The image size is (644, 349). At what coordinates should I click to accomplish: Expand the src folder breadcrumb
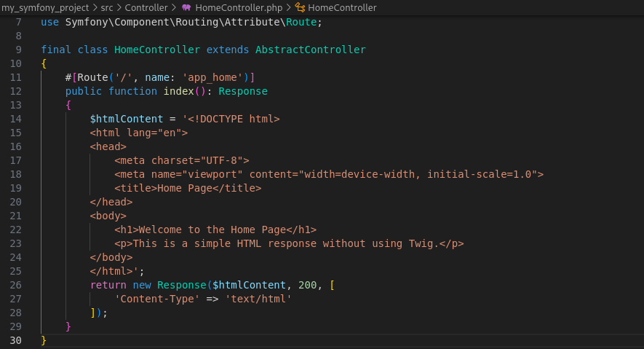[x=106, y=7]
